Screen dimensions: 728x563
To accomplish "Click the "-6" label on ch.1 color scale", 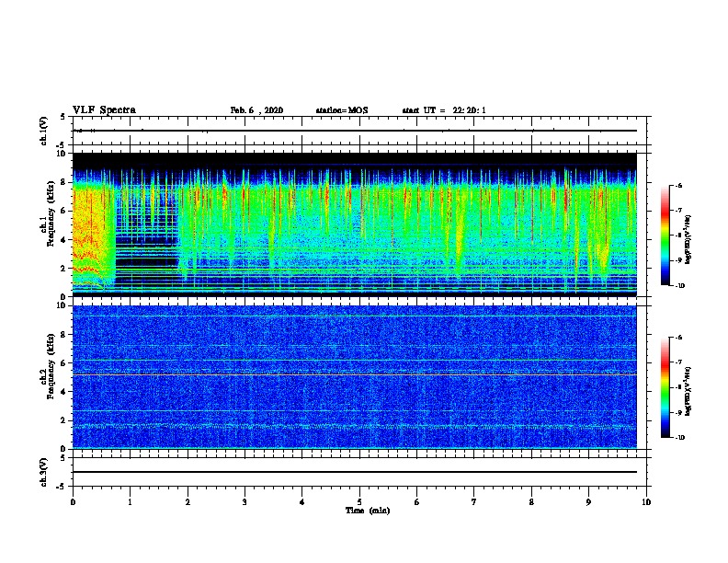I will tap(678, 186).
